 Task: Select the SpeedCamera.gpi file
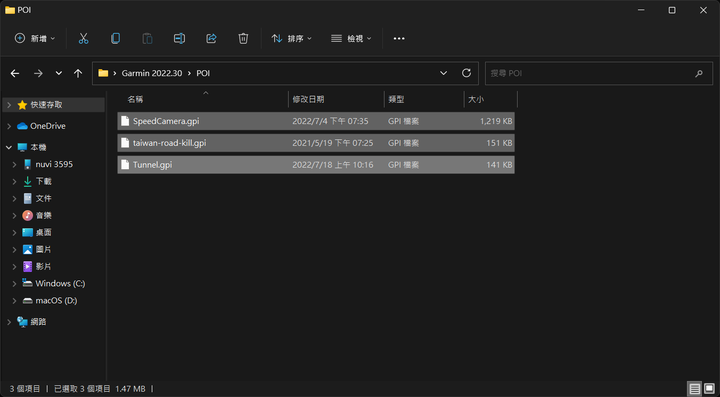tap(316, 121)
